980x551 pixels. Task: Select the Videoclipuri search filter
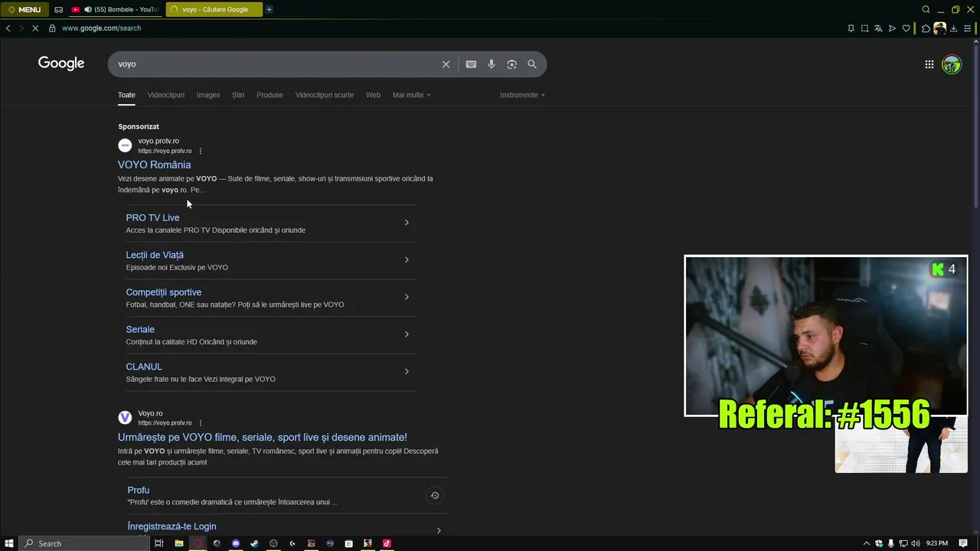[x=166, y=95]
